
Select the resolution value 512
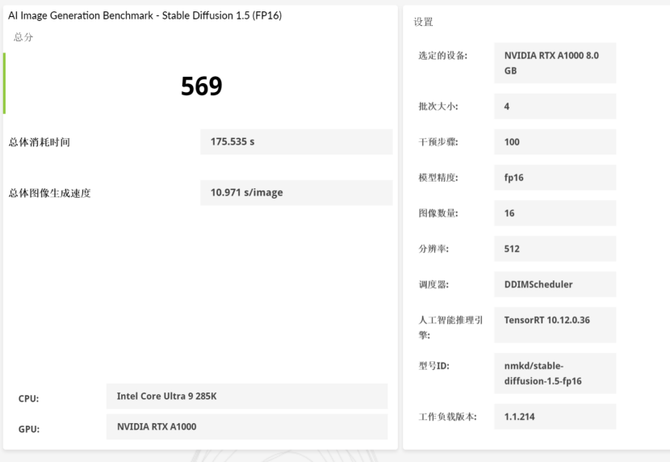click(554, 249)
